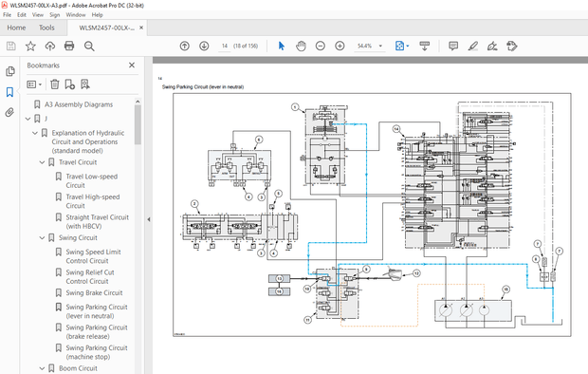Click the Save file icon
The width and height of the screenshot is (588, 374).
(x=10, y=47)
